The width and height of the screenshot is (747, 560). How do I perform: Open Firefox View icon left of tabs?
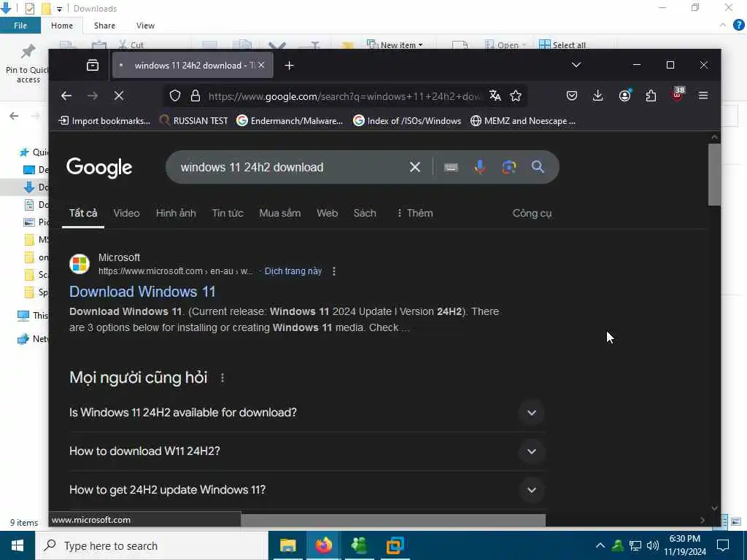point(93,65)
